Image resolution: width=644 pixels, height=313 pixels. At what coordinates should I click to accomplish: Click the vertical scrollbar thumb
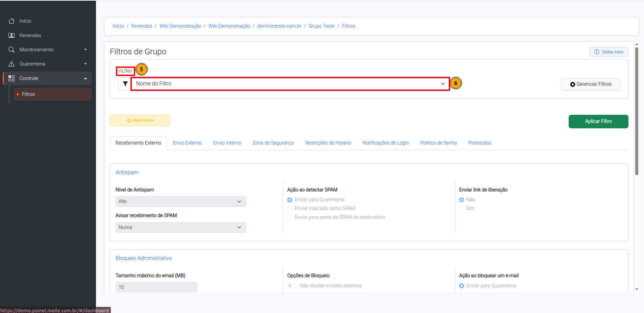point(637,111)
